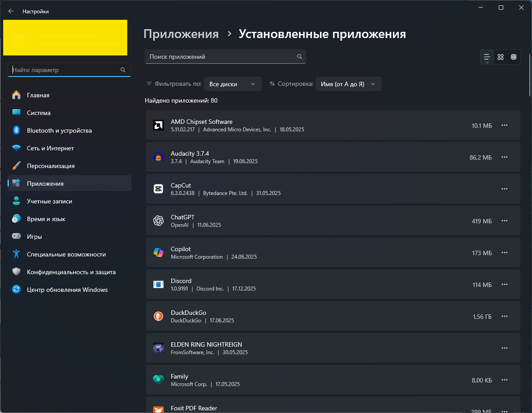Open the Имя (от А до Я) sort dropdown
Image resolution: width=532 pixels, height=413 pixels.
pyautogui.click(x=348, y=84)
